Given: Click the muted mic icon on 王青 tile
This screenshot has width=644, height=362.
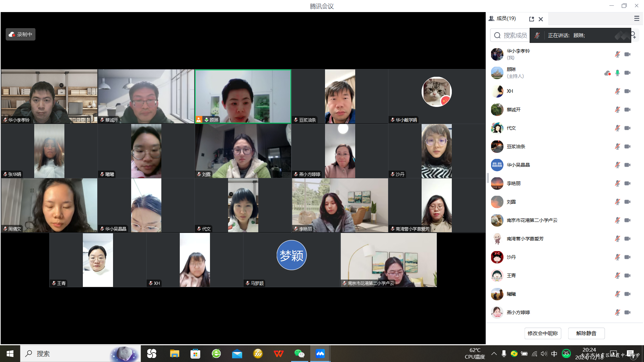Looking at the screenshot, I should (54, 283).
